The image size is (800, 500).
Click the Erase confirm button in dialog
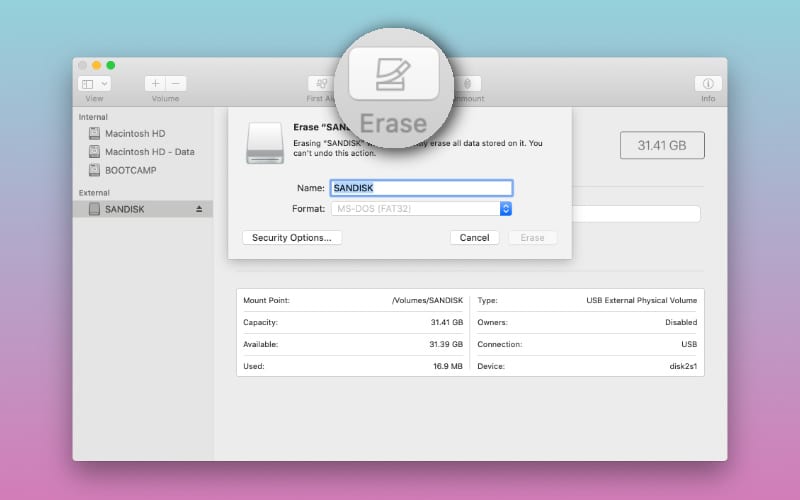tap(532, 238)
